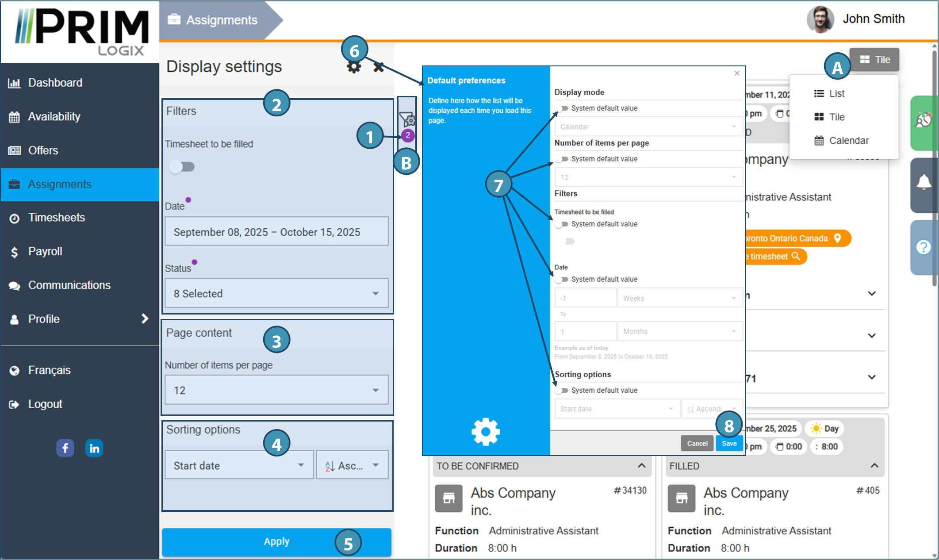
Task: Save the default preferences
Action: (729, 443)
